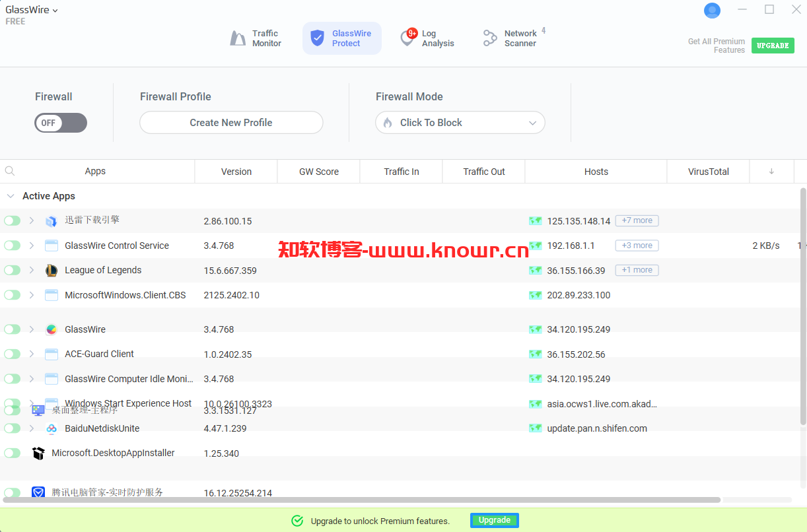Image resolution: width=807 pixels, height=532 pixels.
Task: Click the GlassWire Computer Idle Monitor app icon
Action: (52, 379)
